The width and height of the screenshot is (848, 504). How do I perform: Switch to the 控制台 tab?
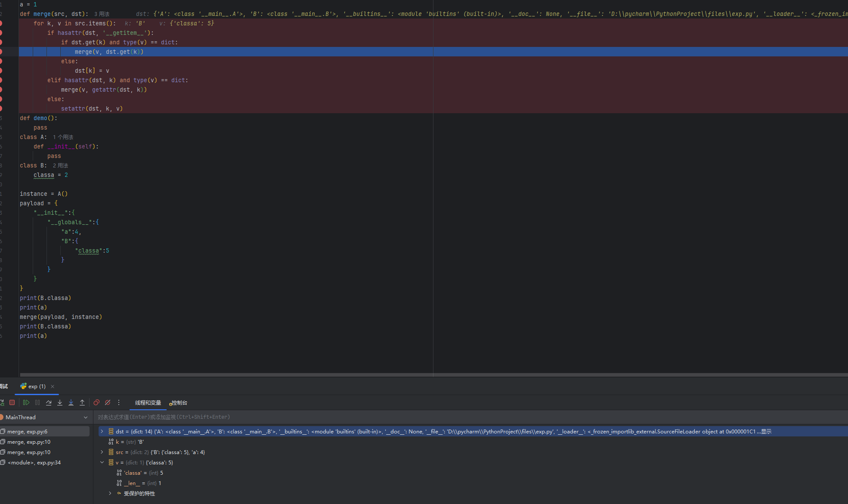click(x=179, y=403)
